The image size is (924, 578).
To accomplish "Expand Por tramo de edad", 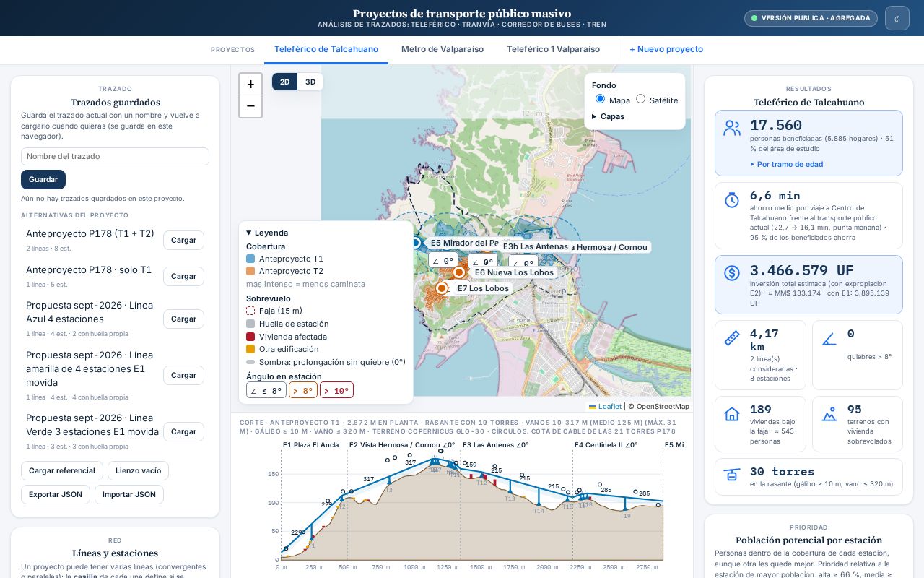I will point(786,164).
